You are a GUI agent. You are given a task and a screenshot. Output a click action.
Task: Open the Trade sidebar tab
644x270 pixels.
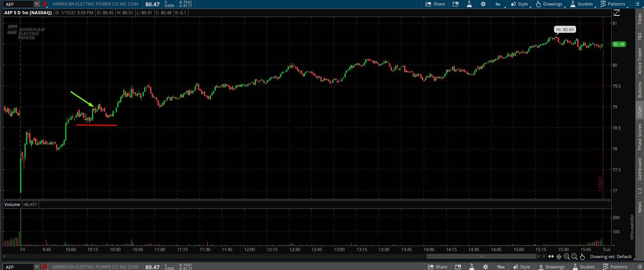[x=639, y=19]
